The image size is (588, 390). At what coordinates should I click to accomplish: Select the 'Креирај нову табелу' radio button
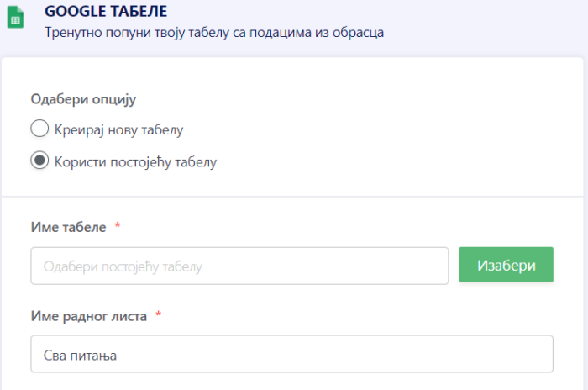(39, 129)
